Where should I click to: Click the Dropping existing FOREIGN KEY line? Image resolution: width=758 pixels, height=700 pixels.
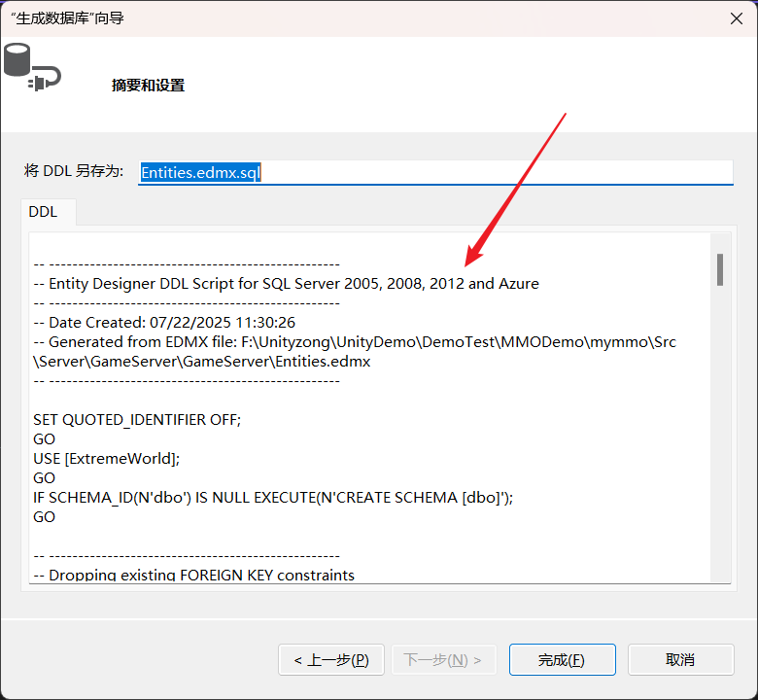(x=194, y=575)
